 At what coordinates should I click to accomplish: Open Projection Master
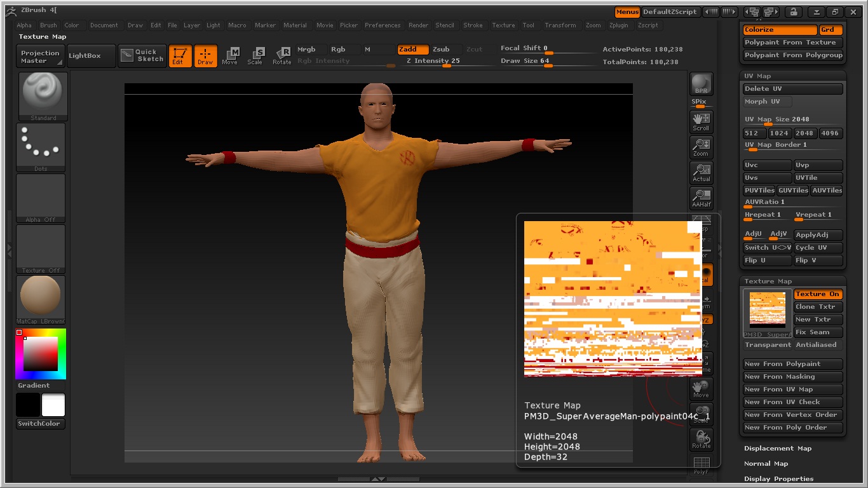39,56
